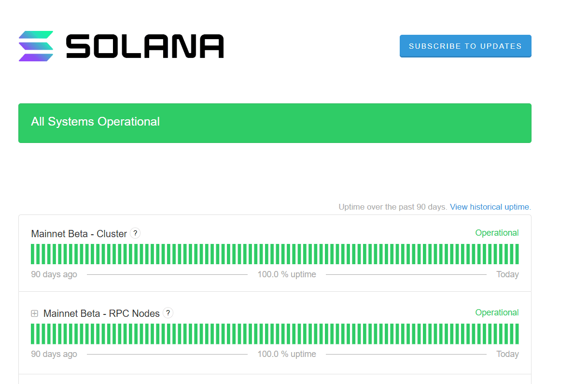Click oldest uptime bar in RPC Nodes chart
This screenshot has height=384, width=588.
(33, 334)
